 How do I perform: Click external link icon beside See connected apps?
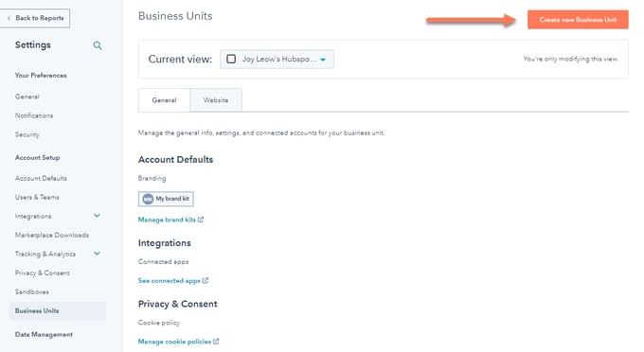(206, 281)
